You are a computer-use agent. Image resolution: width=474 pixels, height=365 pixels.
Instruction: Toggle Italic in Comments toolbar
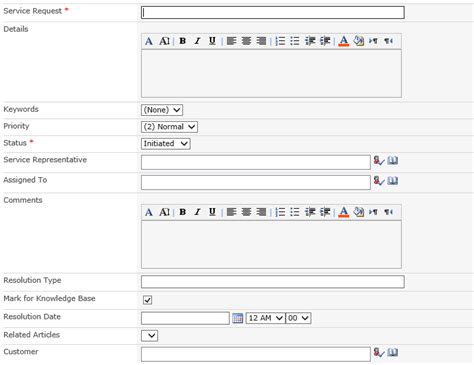[x=197, y=212]
